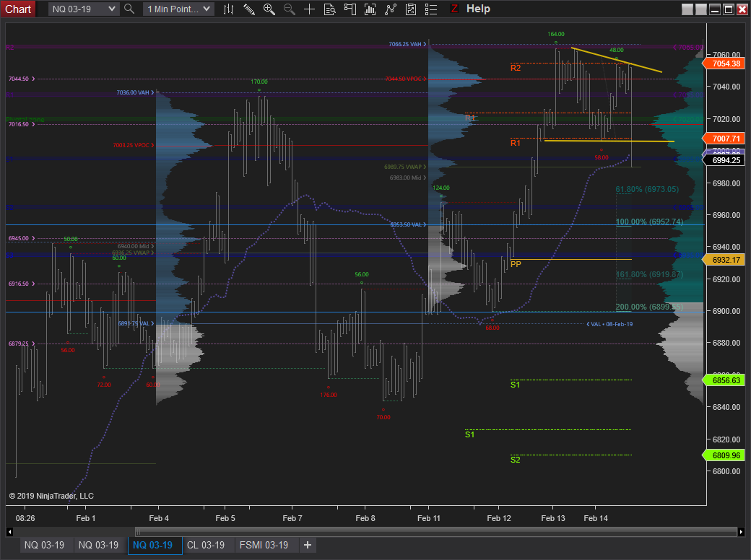Click the horizontal chart scrollbar thumb
751x560 pixels.
click(436, 532)
